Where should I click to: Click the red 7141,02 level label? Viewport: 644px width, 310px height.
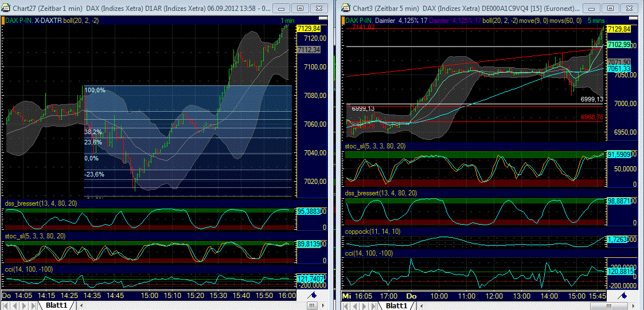tap(364, 27)
